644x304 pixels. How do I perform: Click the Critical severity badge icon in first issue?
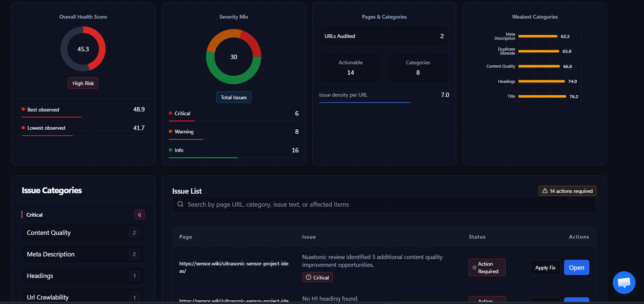[308, 277]
